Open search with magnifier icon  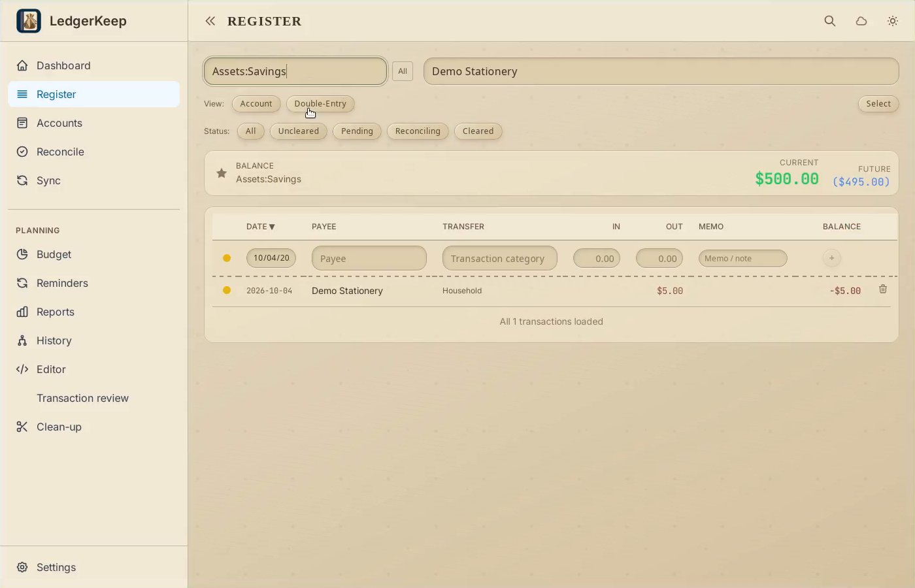(x=830, y=21)
